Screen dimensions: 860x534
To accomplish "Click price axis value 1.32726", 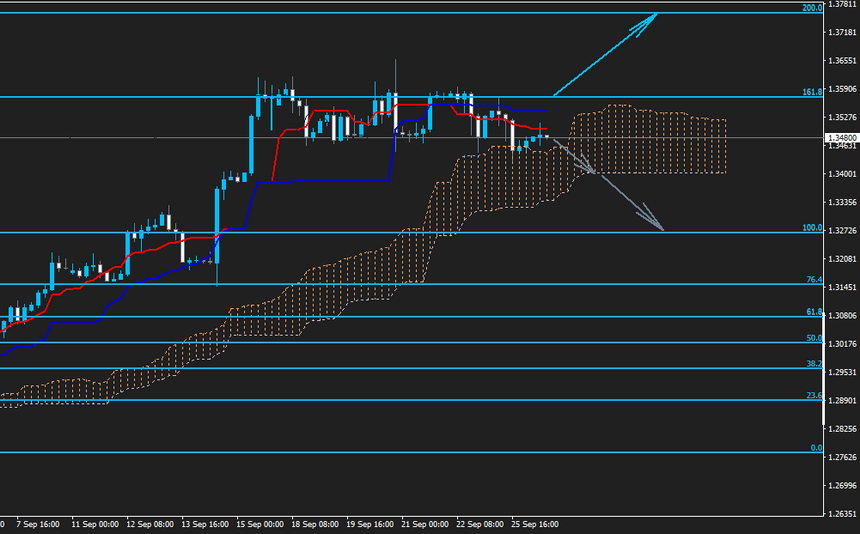I will (842, 230).
